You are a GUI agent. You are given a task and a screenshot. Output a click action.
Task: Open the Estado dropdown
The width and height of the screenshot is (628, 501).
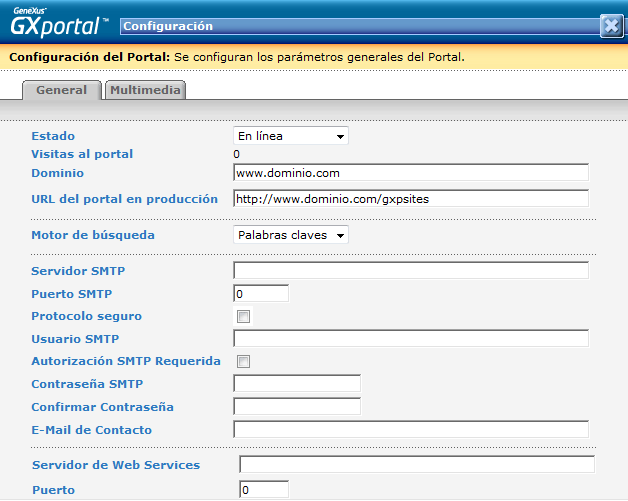point(290,136)
